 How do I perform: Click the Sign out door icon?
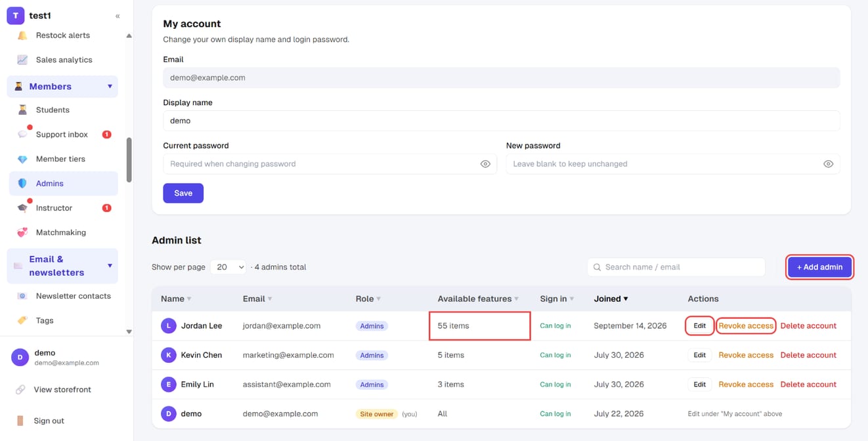coord(20,421)
